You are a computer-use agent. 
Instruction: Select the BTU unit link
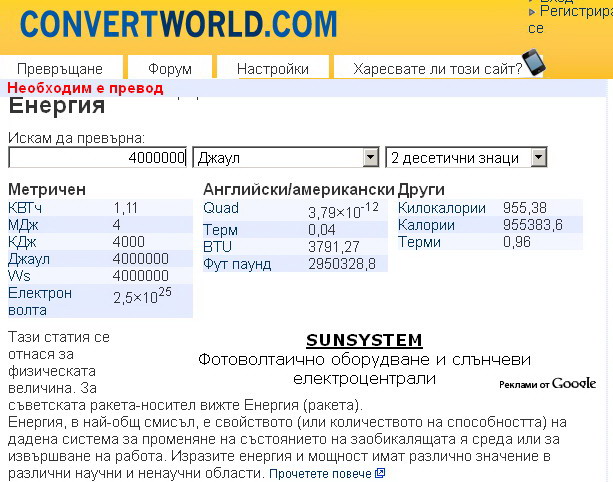click(x=217, y=247)
